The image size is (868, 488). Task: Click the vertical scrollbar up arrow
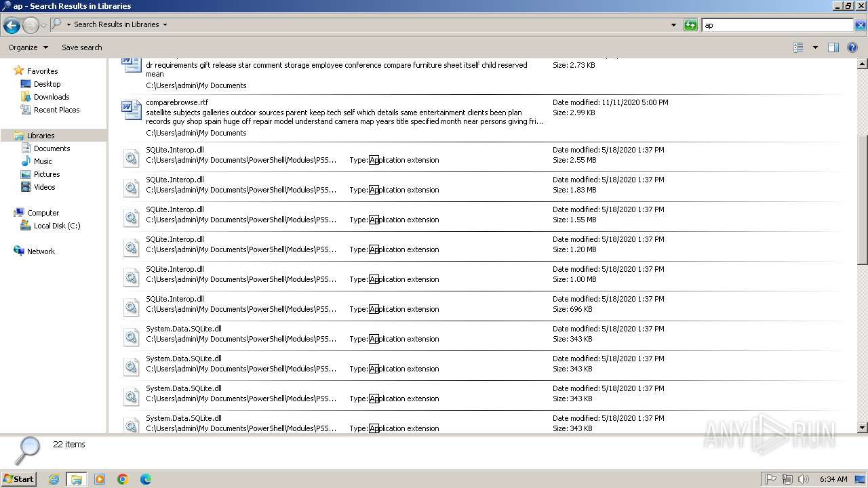(863, 64)
